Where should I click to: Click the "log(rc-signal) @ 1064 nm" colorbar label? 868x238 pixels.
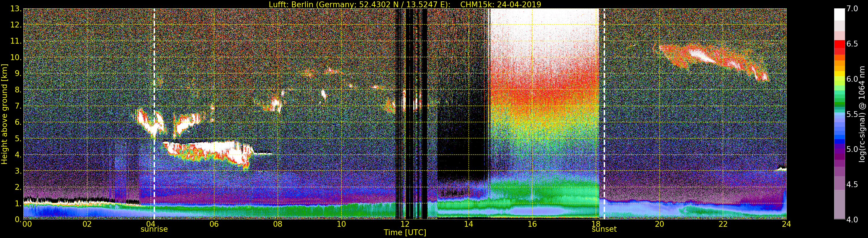[862, 114]
